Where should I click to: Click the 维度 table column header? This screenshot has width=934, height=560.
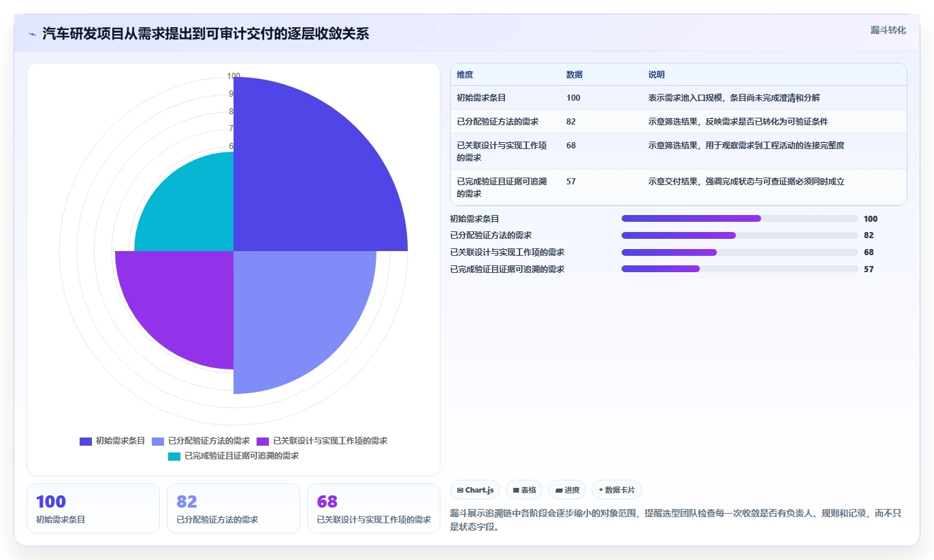tap(465, 75)
